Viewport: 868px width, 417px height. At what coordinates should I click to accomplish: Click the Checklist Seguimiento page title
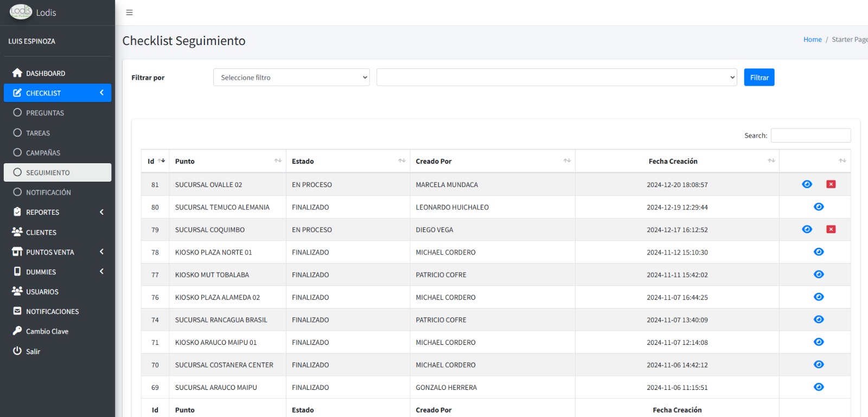(184, 41)
